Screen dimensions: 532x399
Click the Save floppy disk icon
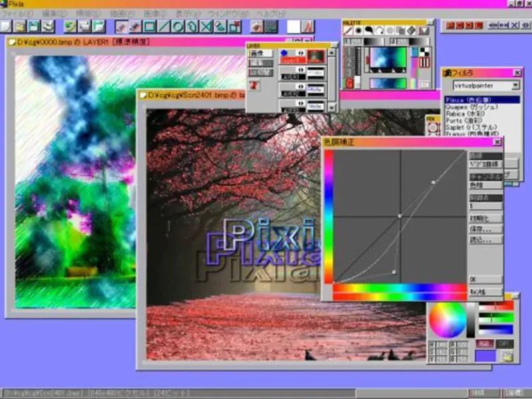pos(34,27)
